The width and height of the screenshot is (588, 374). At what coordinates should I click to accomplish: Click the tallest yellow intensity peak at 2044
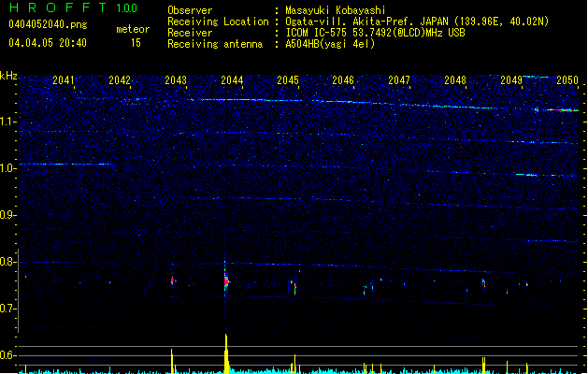[x=226, y=353]
